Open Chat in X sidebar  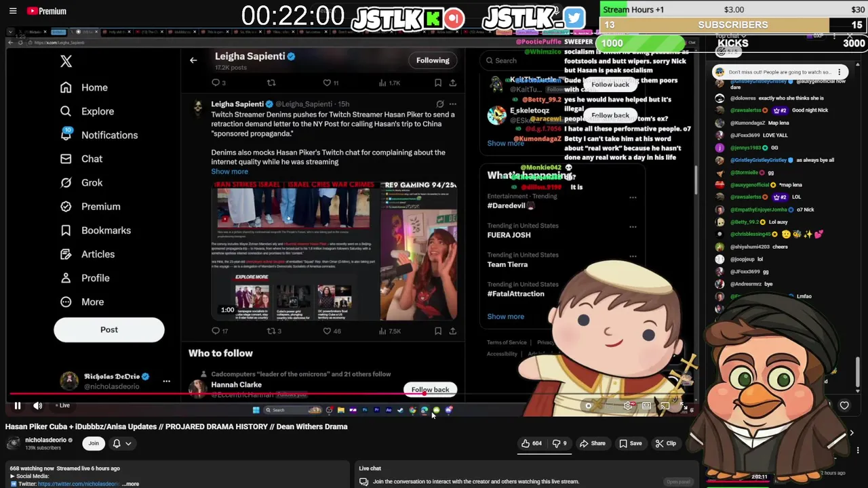81,159
